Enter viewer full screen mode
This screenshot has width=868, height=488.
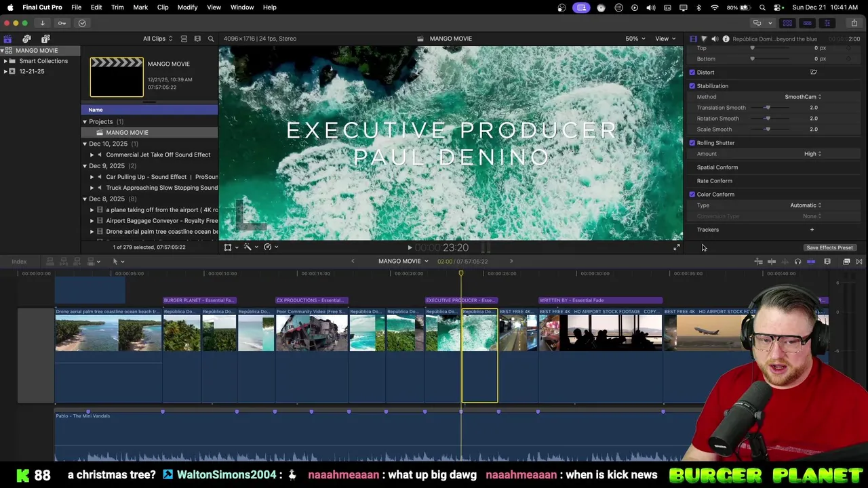(676, 247)
